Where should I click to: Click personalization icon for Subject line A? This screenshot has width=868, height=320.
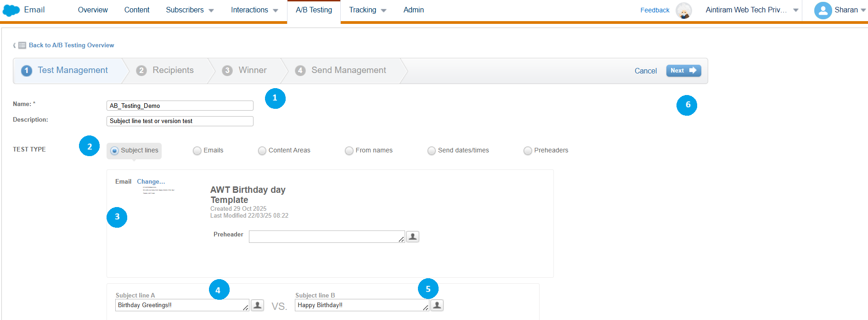(x=258, y=305)
